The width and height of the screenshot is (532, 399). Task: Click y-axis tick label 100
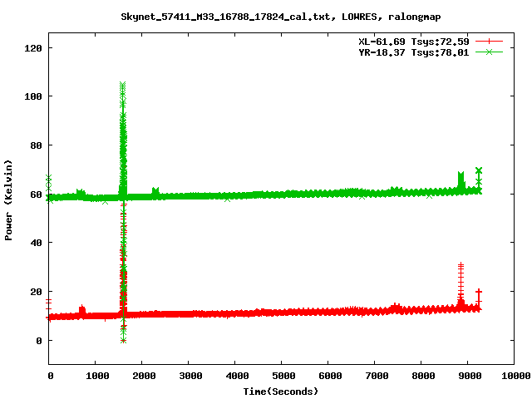click(x=33, y=96)
